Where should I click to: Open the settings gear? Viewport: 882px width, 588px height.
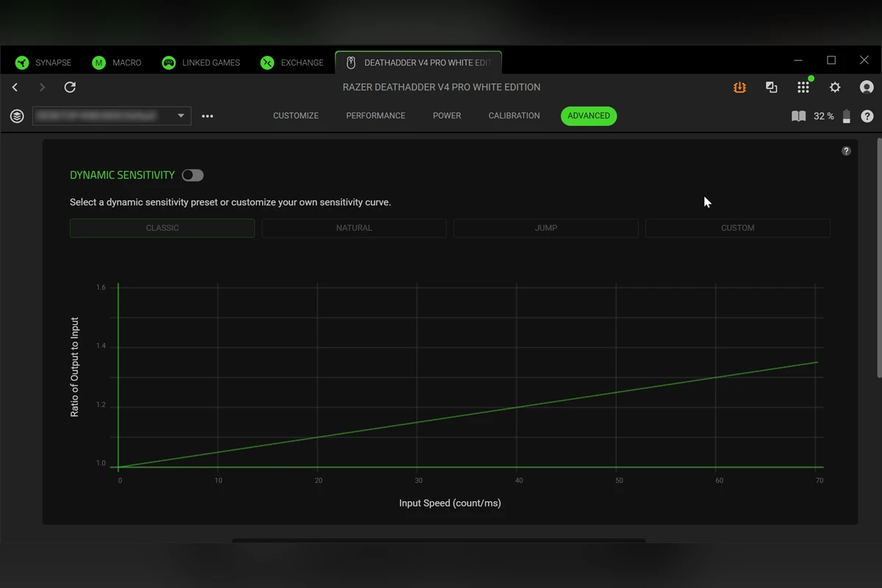tap(835, 87)
